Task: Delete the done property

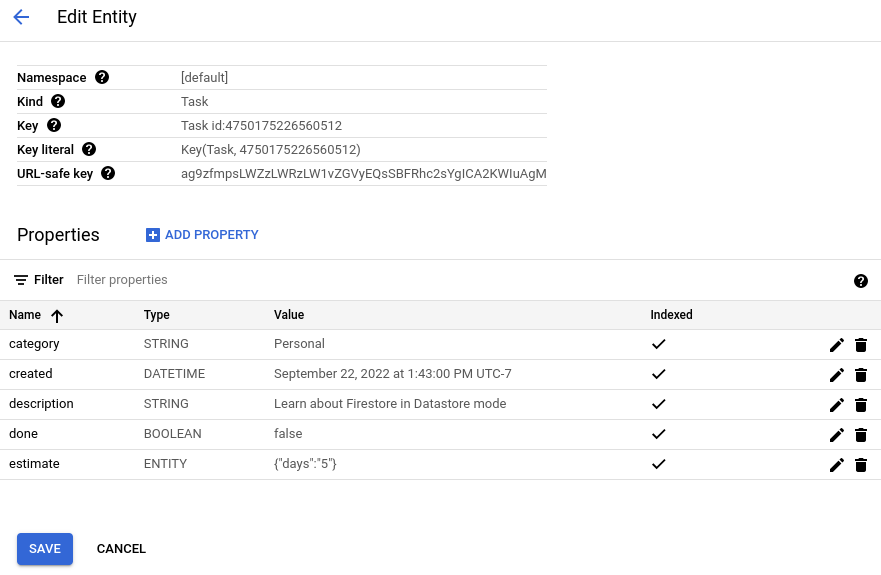Action: tap(861, 435)
